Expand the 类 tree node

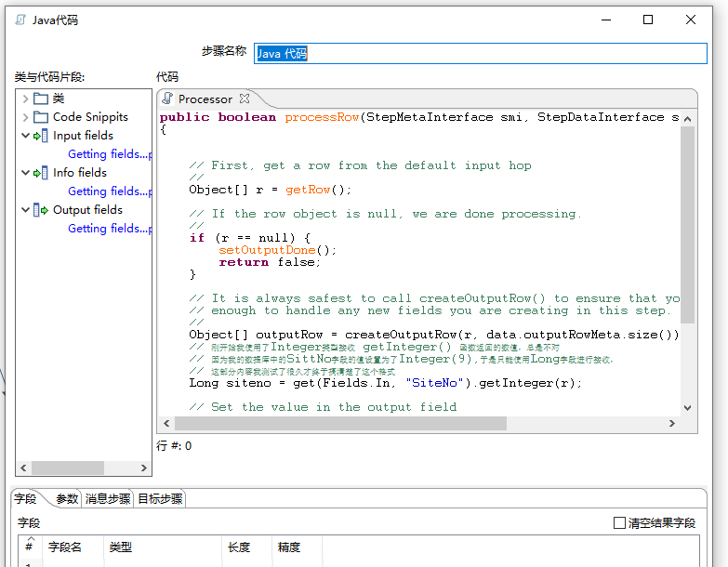coord(25,99)
